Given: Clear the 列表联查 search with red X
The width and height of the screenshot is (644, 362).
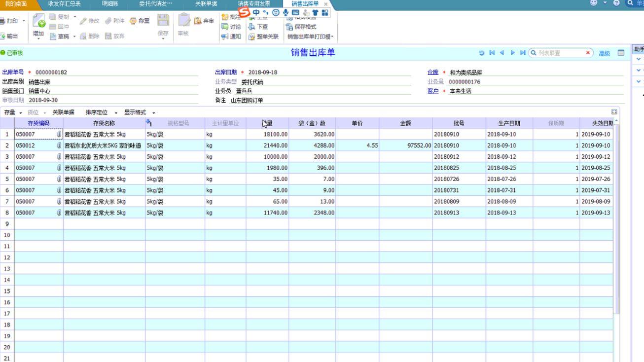Looking at the screenshot, I should pos(588,53).
